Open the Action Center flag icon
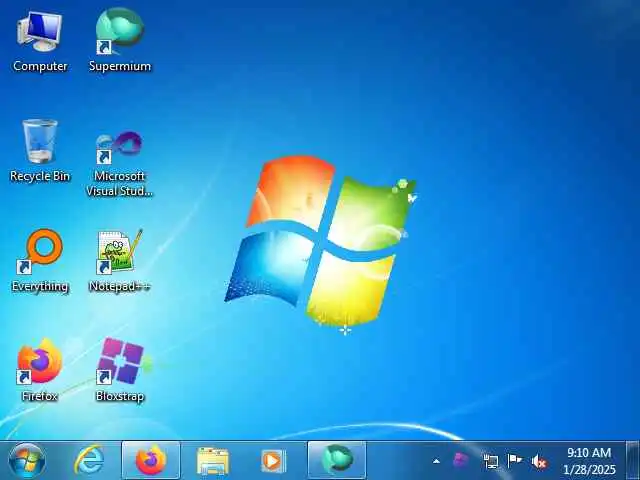Viewport: 640px width, 480px height. pos(514,460)
